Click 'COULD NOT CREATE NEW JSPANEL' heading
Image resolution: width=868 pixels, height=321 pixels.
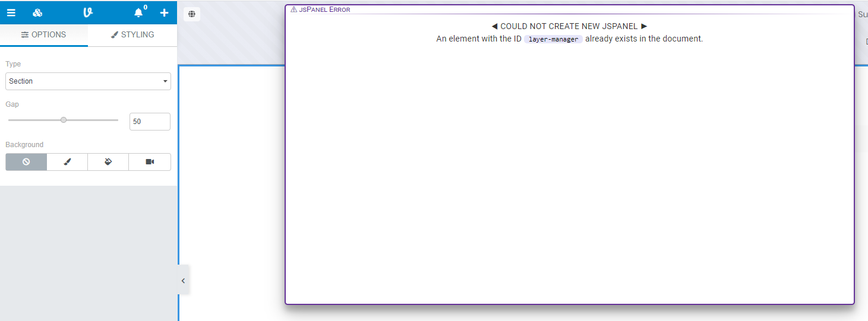569,26
